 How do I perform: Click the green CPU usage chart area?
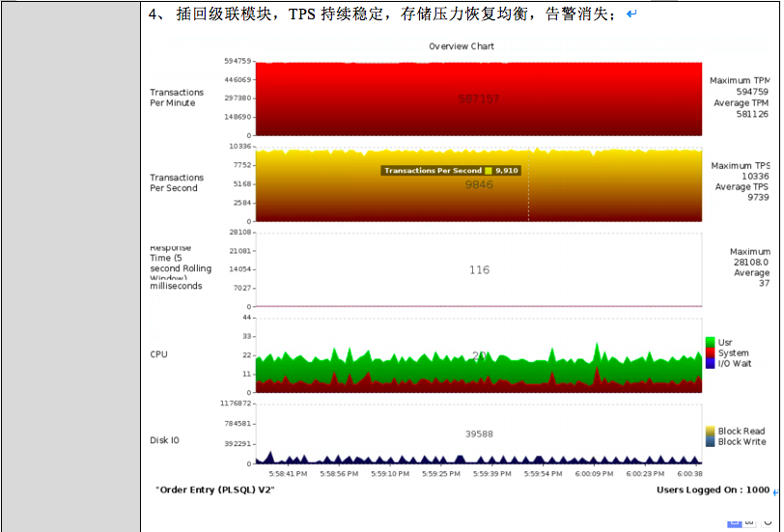(479, 370)
